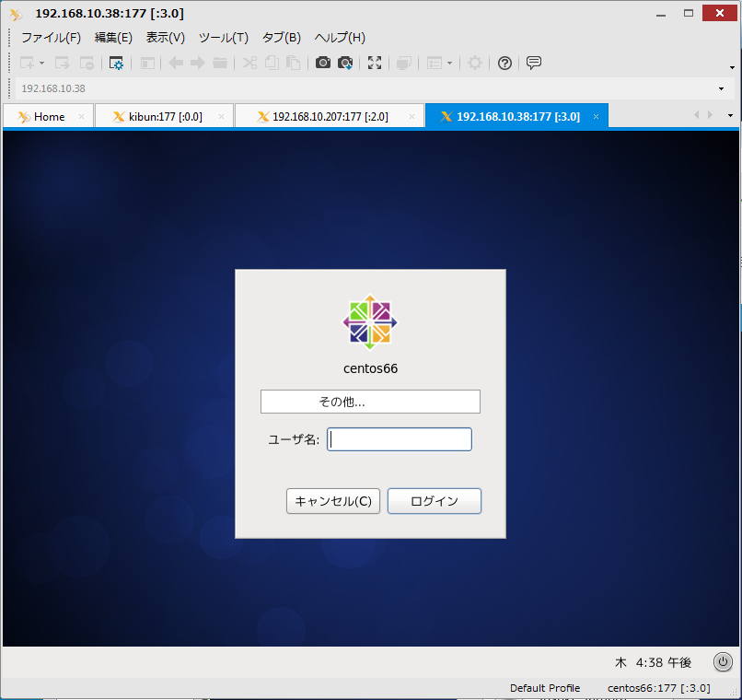The height and width of the screenshot is (700, 742).
Task: Click Default Profile in status bar
Action: 545,688
